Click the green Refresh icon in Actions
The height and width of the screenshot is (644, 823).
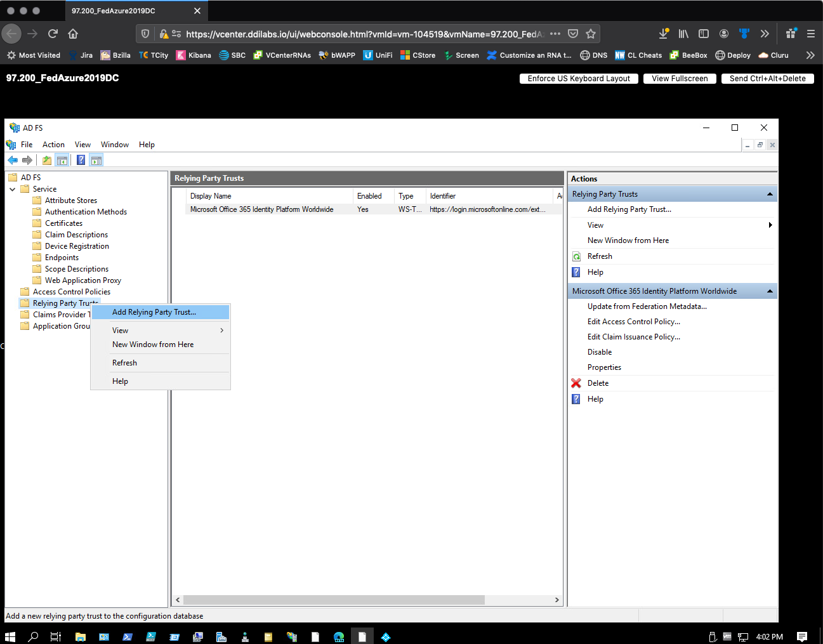click(576, 256)
